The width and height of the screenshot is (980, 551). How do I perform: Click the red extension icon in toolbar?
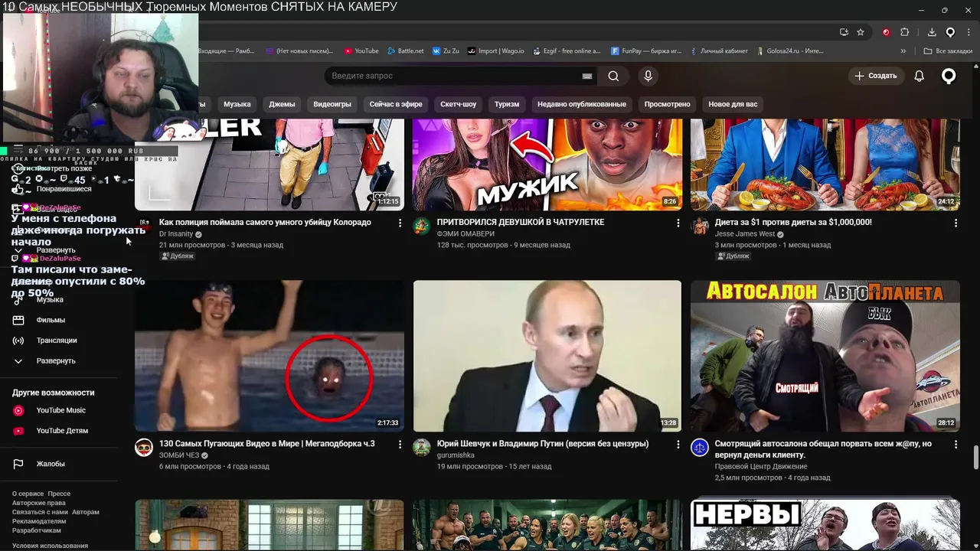pos(886,32)
